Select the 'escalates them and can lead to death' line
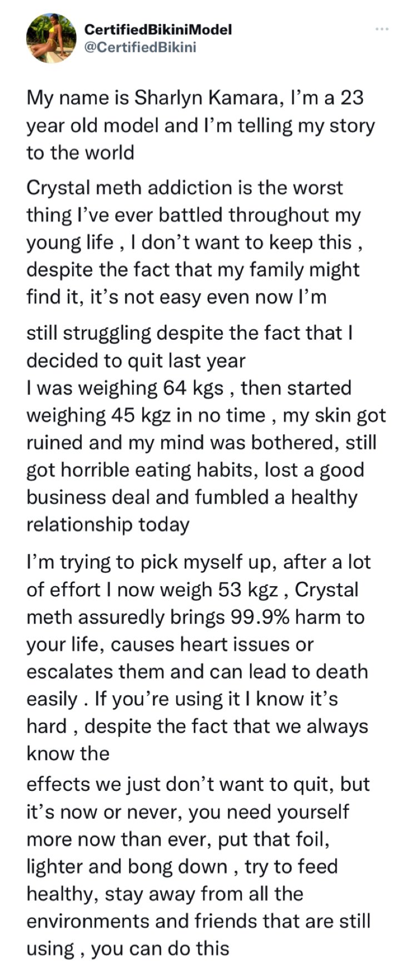398x980 pixels. coord(197,672)
